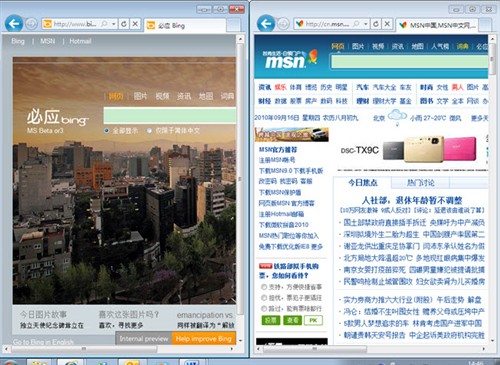Open a new tab in MSN window
Image resolution: width=500 pixels, height=365 pixels.
(x=486, y=25)
